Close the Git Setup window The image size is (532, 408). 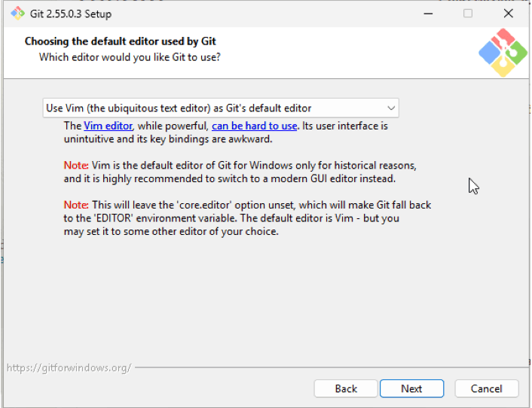click(508, 14)
